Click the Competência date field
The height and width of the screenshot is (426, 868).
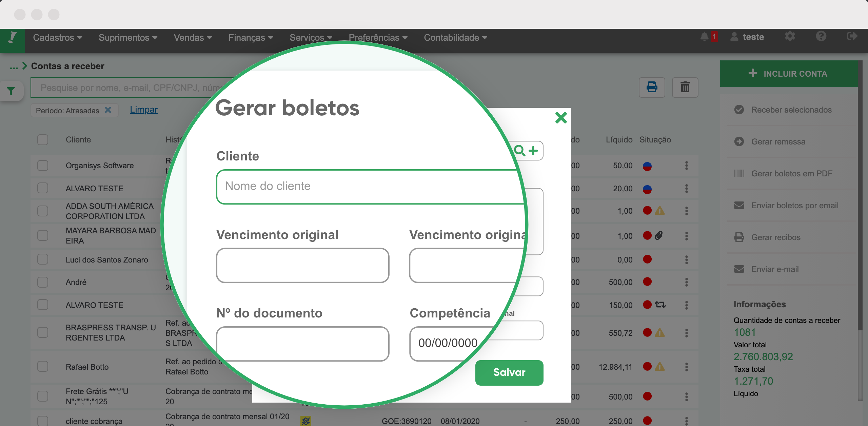pyautogui.click(x=448, y=343)
